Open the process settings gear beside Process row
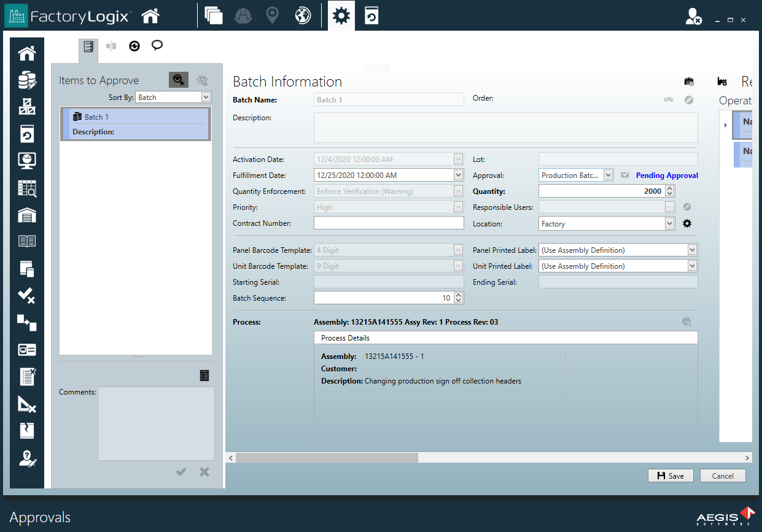762x532 pixels. (686, 322)
